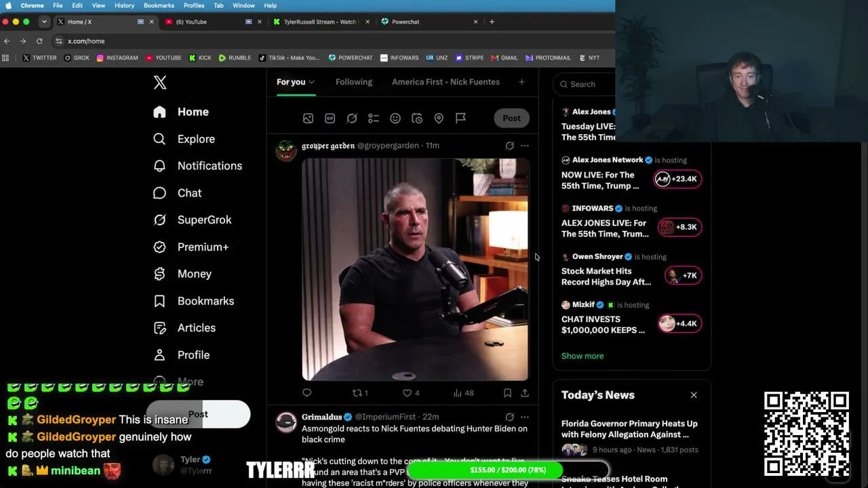The height and width of the screenshot is (488, 868).
Task: Join Owen Shroyer's live with +7K listeners
Action: [x=682, y=275]
